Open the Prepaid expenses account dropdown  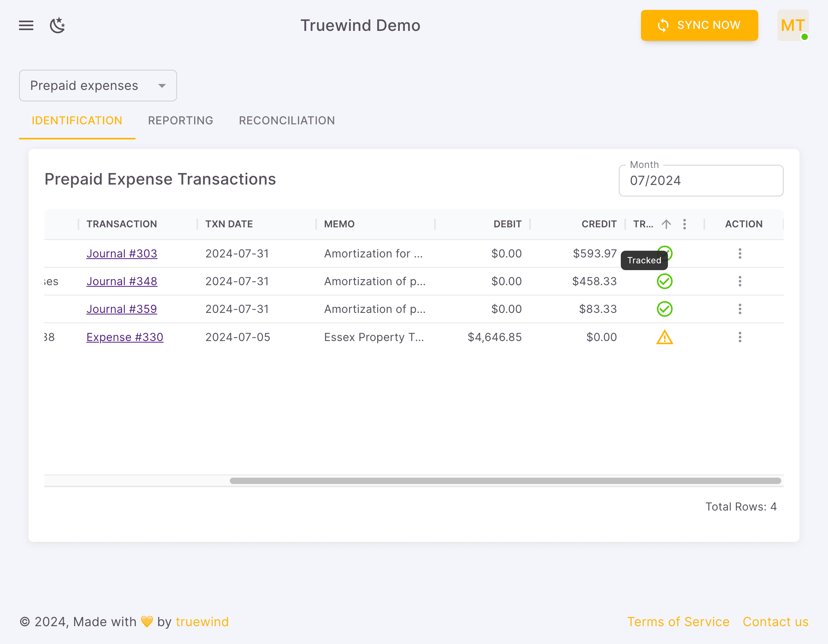click(x=98, y=86)
